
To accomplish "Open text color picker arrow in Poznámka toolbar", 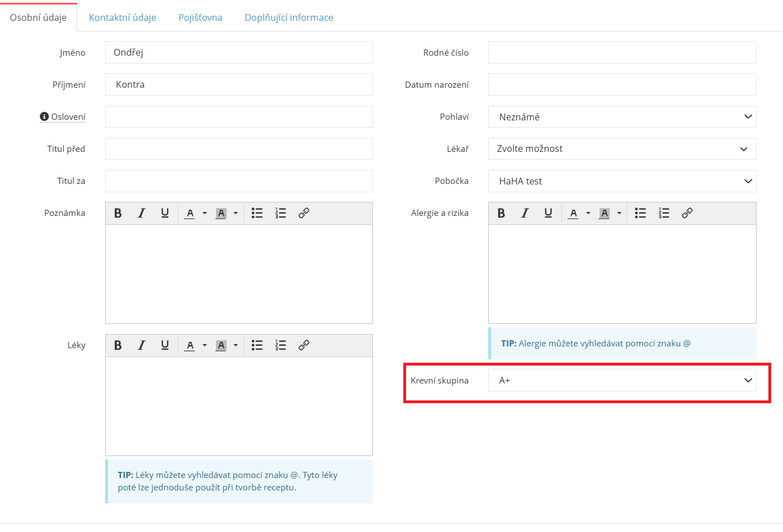I will (205, 213).
